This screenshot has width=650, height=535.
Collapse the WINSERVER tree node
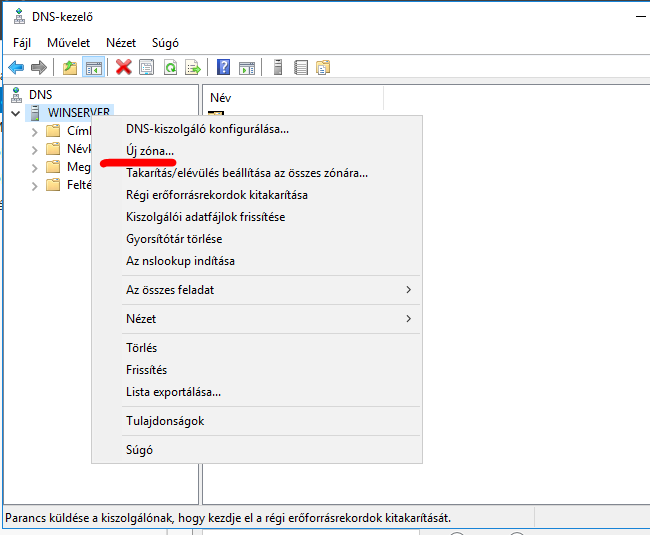coord(15,113)
